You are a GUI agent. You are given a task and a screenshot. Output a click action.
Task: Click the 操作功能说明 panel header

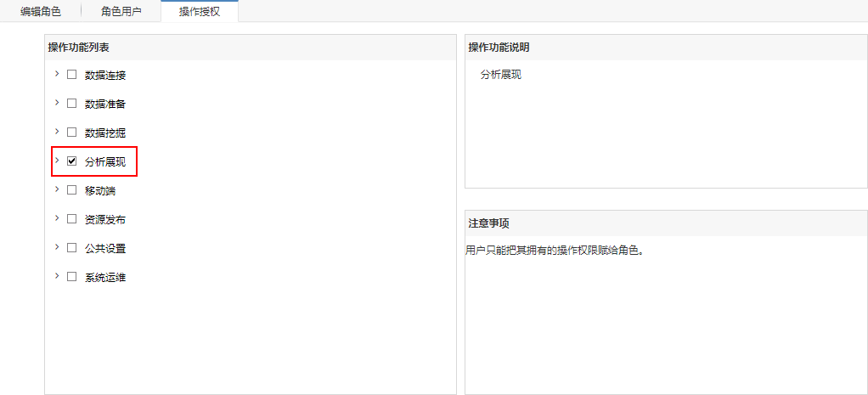[x=666, y=48]
